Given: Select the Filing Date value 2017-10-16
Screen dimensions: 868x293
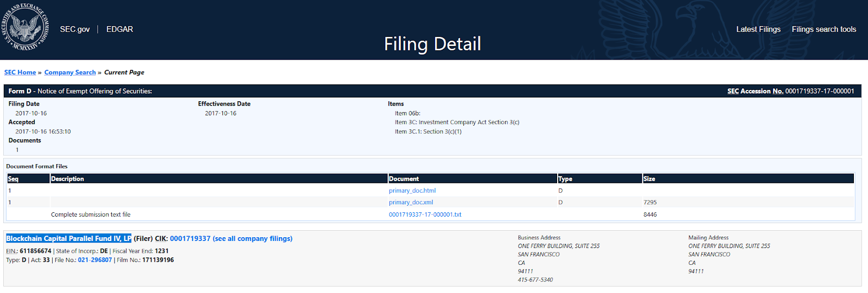Looking at the screenshot, I should [x=31, y=113].
